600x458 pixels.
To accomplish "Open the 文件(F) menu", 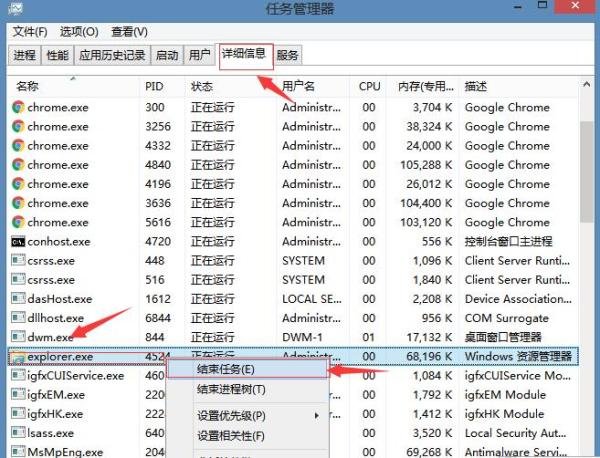I will tap(30, 32).
